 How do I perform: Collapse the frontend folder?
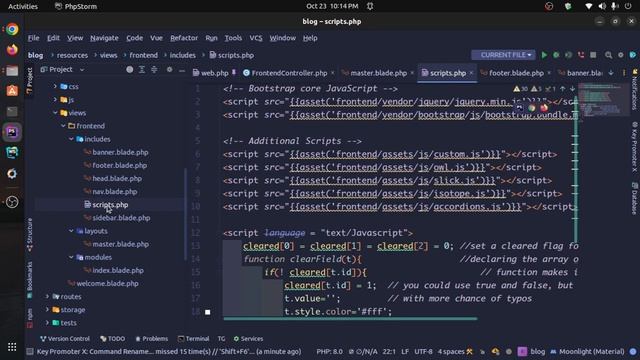63,126
